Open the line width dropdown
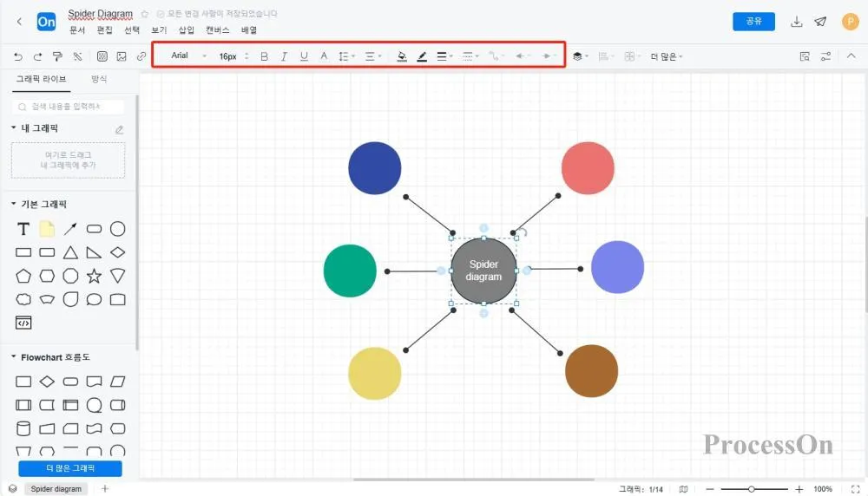The height and width of the screenshot is (496, 868). [444, 56]
